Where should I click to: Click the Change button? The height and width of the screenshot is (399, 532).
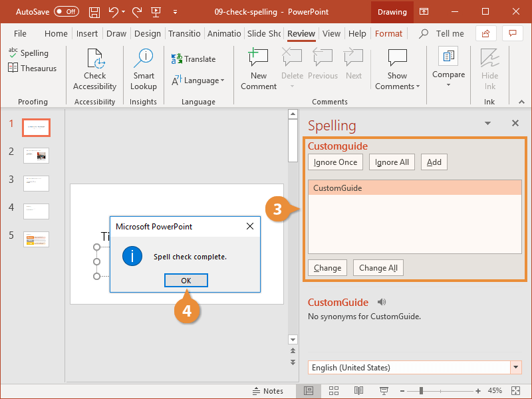point(327,268)
